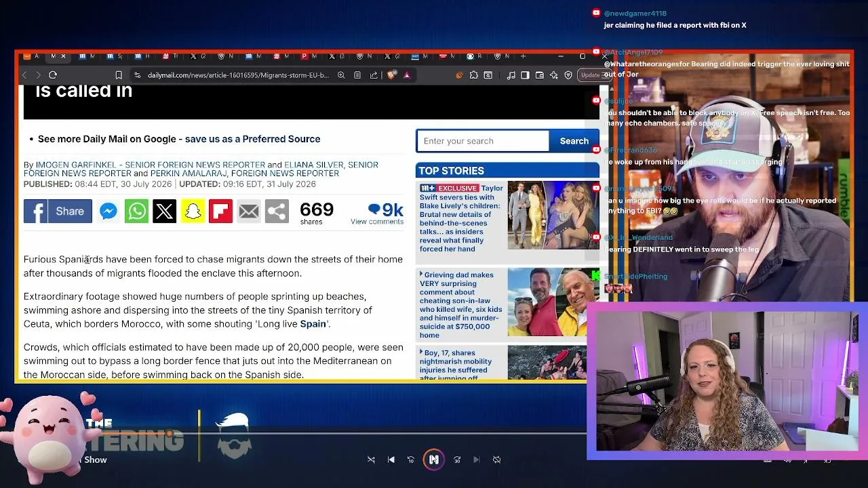The height and width of the screenshot is (488, 868).
Task: Share the article on Facebook
Action: click(x=58, y=211)
